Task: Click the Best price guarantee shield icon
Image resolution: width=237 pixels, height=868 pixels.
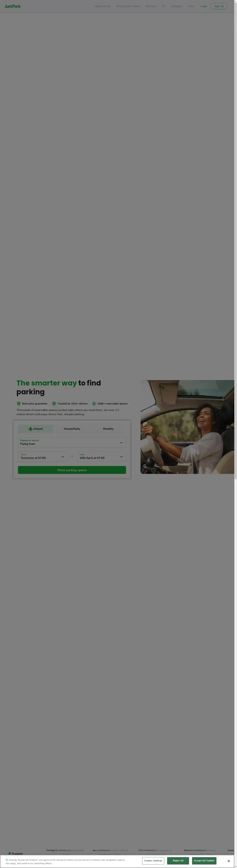Action: (x=19, y=403)
